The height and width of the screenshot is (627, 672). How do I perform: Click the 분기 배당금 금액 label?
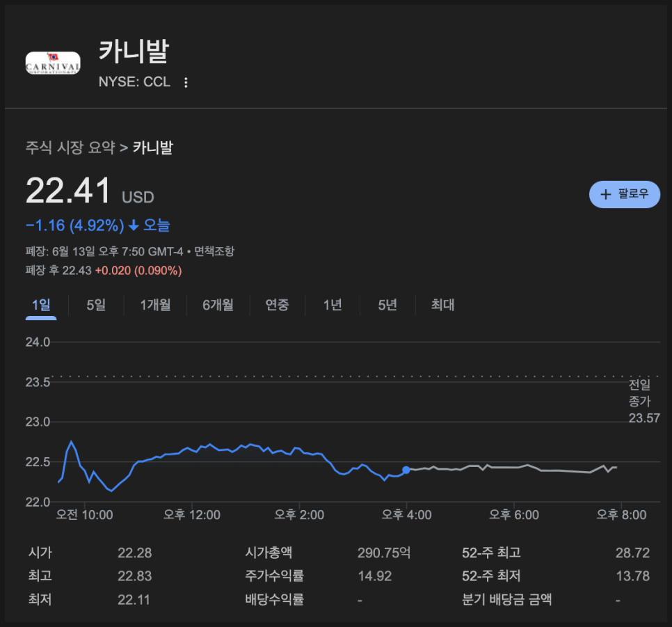point(506,599)
